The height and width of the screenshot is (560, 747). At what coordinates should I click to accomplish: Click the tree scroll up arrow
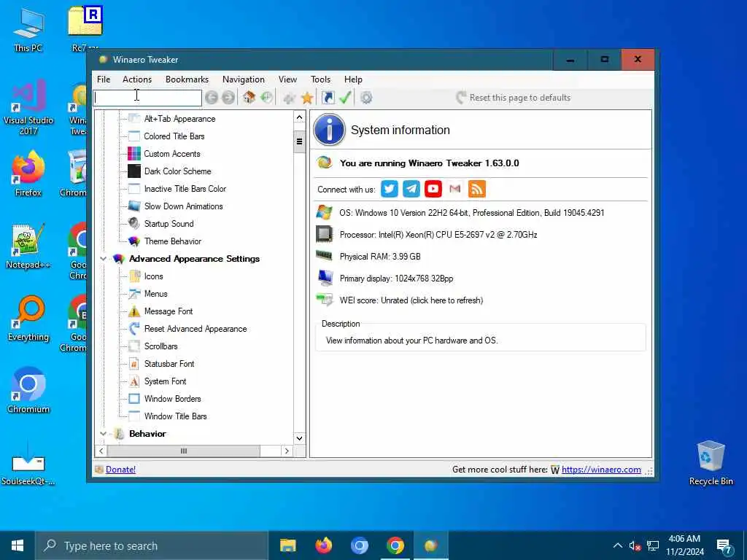click(x=299, y=117)
